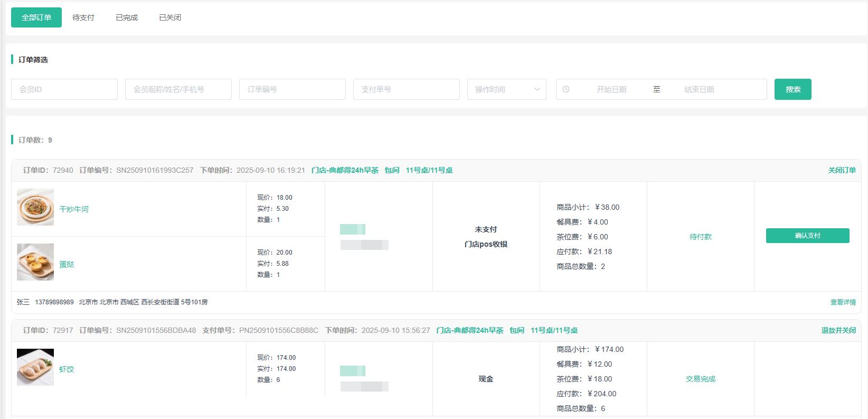Click the 关闭订单 link
This screenshot has height=419, width=868.
[842, 170]
